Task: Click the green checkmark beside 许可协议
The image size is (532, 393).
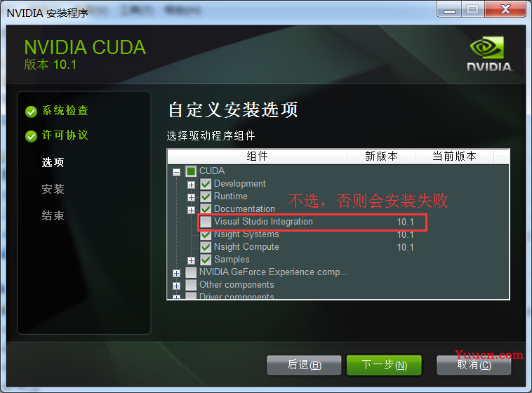Action: 31,136
